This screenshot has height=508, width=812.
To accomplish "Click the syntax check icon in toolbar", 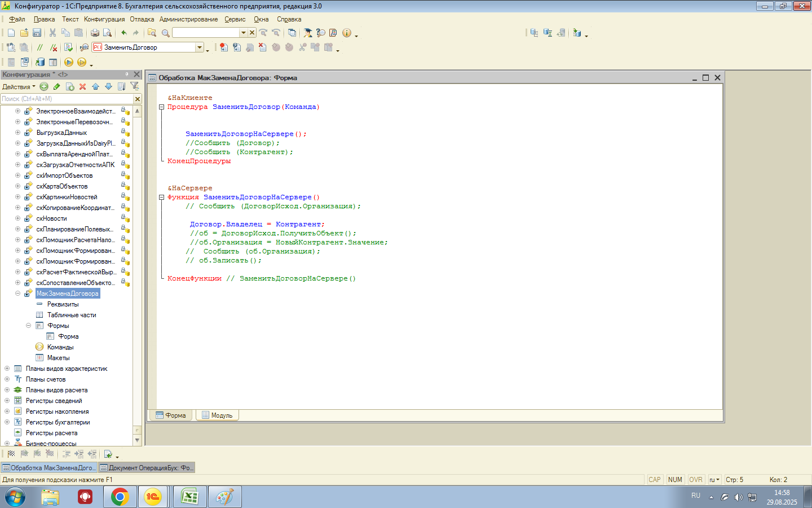I will pos(68,47).
